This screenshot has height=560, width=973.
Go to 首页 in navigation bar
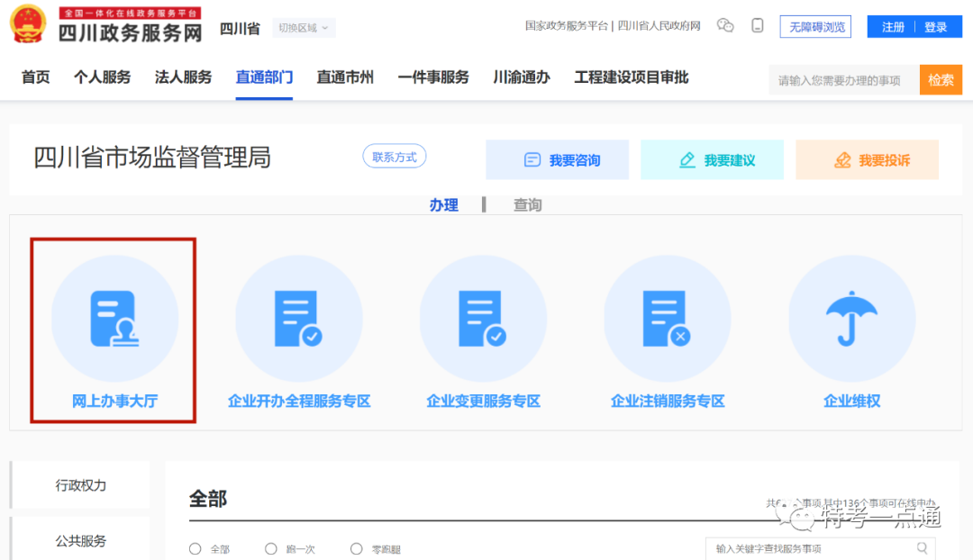pos(35,77)
